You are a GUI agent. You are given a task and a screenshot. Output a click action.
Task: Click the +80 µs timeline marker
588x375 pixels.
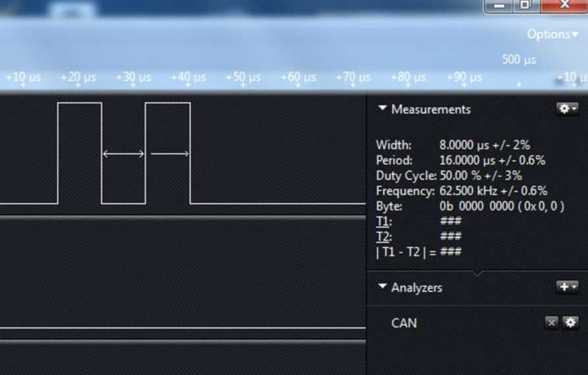click(x=408, y=78)
